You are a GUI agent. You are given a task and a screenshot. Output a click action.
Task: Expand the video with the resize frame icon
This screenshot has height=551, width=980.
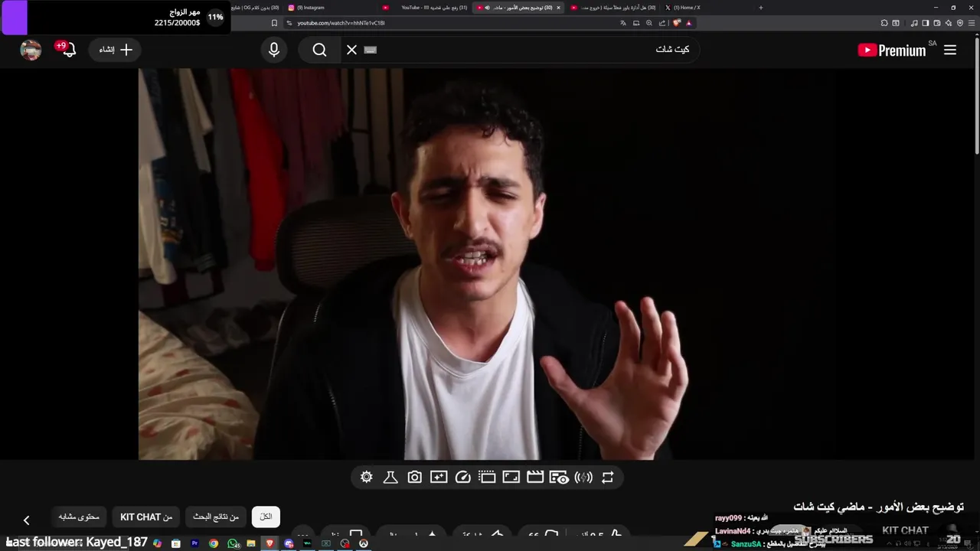click(x=511, y=478)
